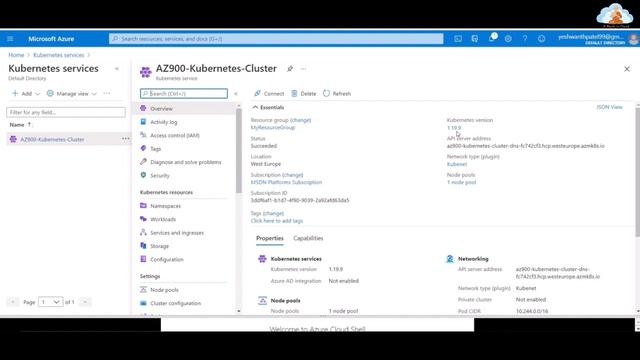Screen dimensions: 640x360
Task: Pin the AZ900-Kubernetes-Cluster blade
Action: pyautogui.click(x=290, y=69)
